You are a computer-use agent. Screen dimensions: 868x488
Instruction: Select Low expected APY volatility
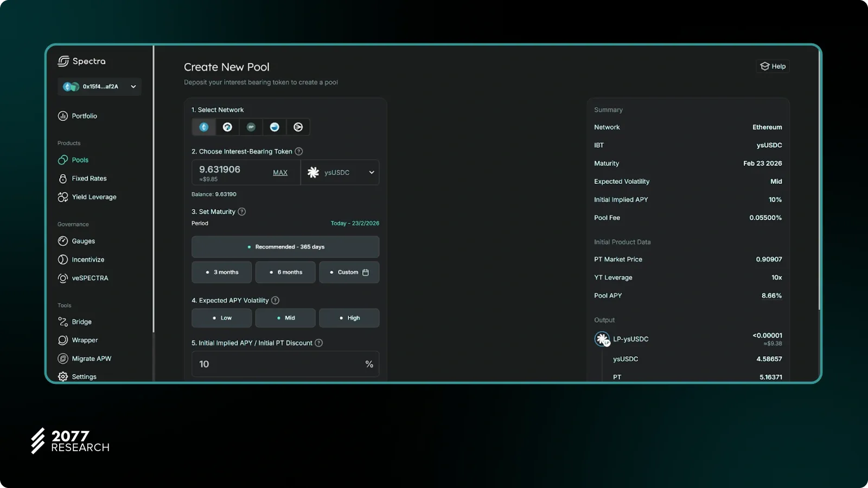(221, 318)
